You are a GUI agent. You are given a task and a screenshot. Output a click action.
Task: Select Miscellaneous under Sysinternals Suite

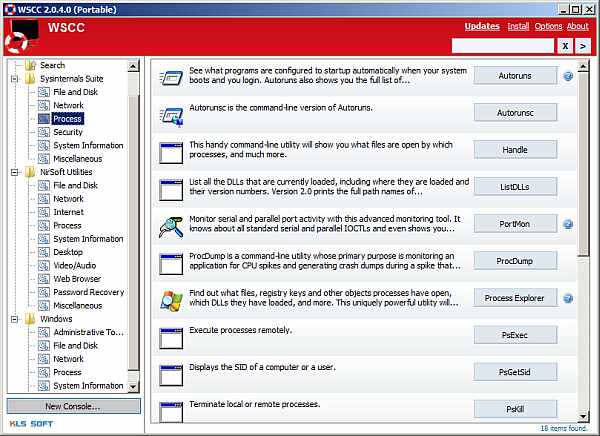point(78,159)
